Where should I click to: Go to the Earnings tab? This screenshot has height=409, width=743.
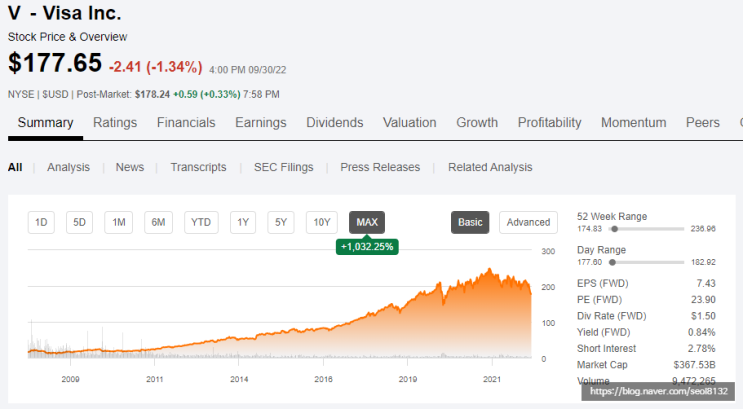point(261,123)
